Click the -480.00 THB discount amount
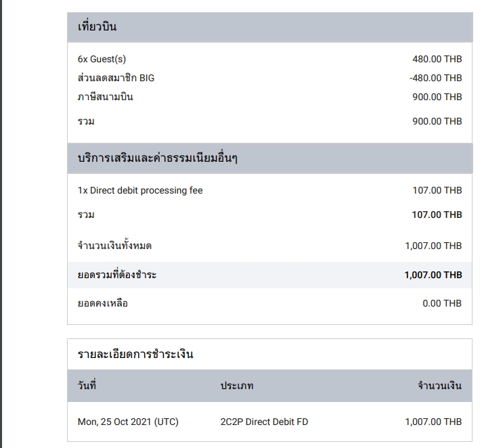Image resolution: width=484 pixels, height=448 pixels. point(435,78)
